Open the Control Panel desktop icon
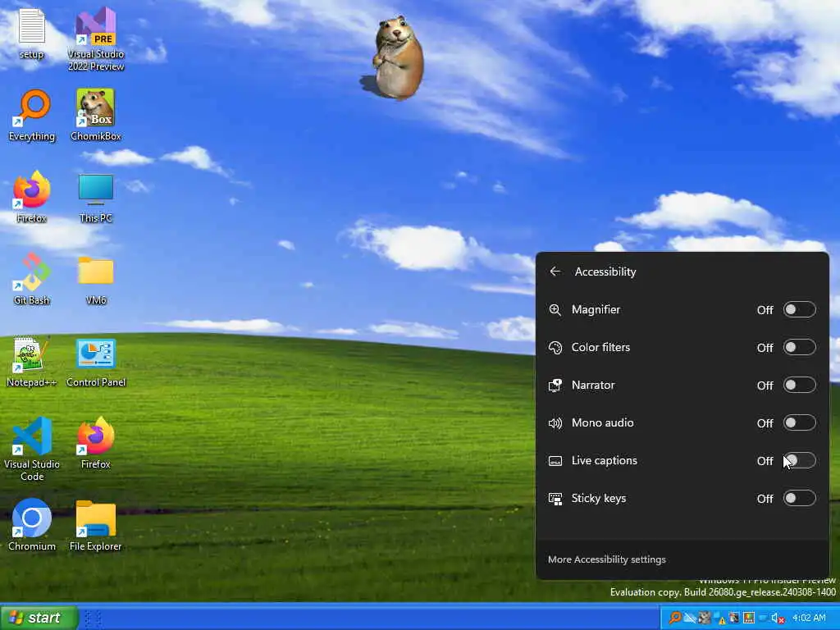Viewport: 840px width, 630px height. [95, 361]
